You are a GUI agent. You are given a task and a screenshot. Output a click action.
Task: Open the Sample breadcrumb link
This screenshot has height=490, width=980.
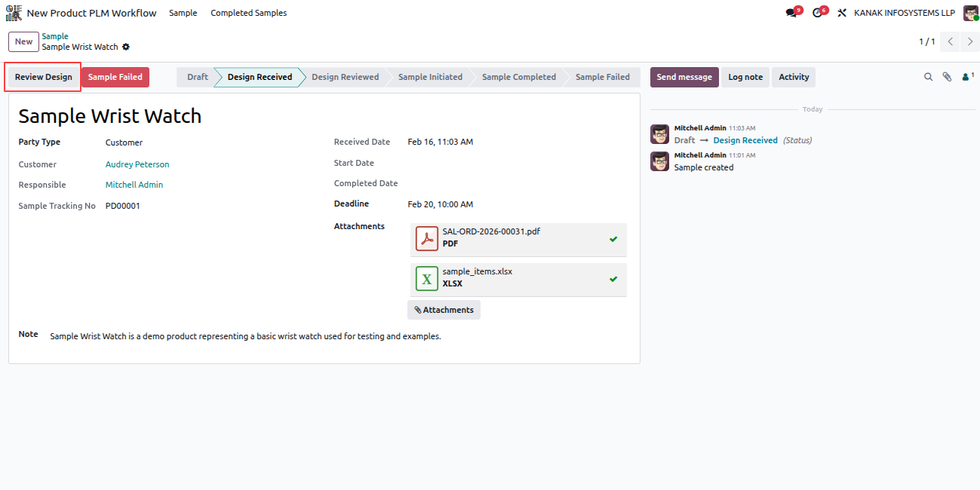[55, 36]
